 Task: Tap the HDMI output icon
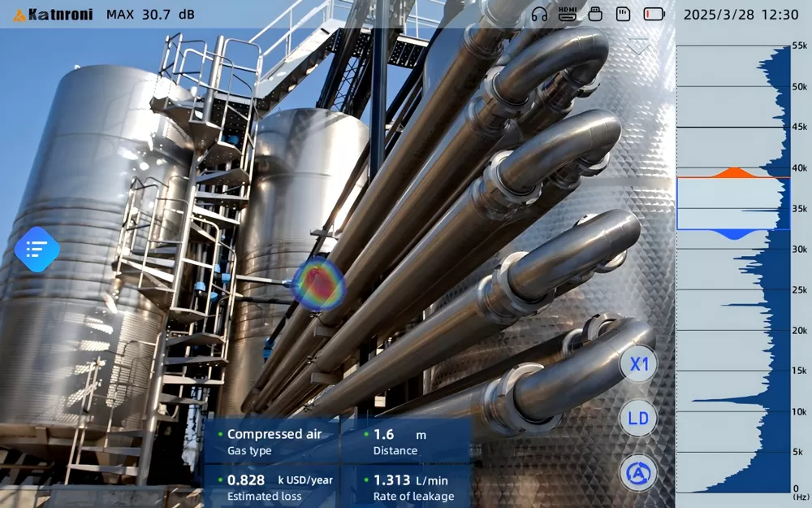[x=568, y=14]
